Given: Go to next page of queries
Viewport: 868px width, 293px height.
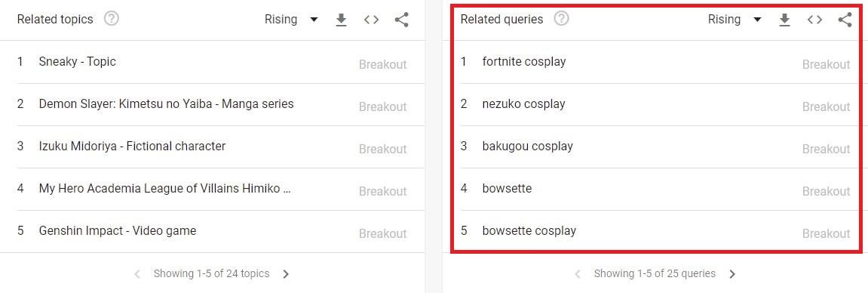Looking at the screenshot, I should point(732,273).
